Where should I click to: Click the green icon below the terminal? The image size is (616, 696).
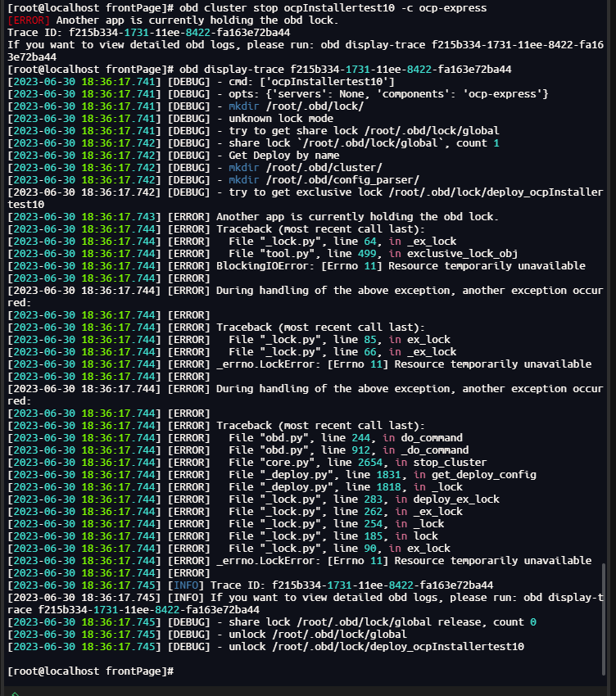pyautogui.click(x=15, y=694)
